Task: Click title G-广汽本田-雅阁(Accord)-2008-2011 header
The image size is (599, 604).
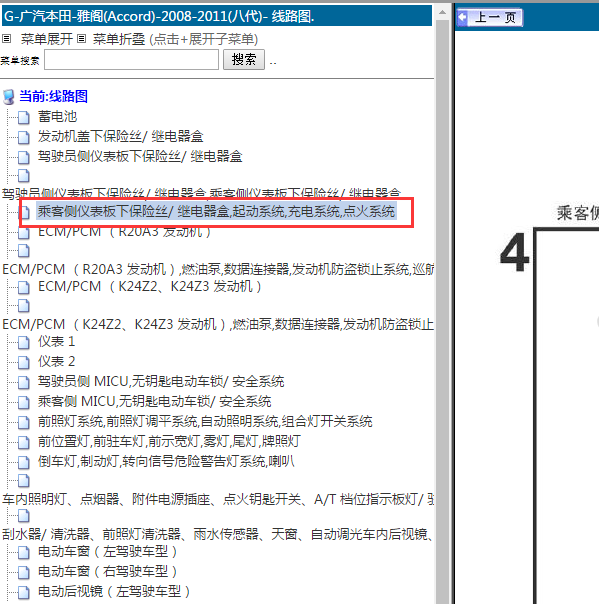Action: pyautogui.click(x=217, y=17)
